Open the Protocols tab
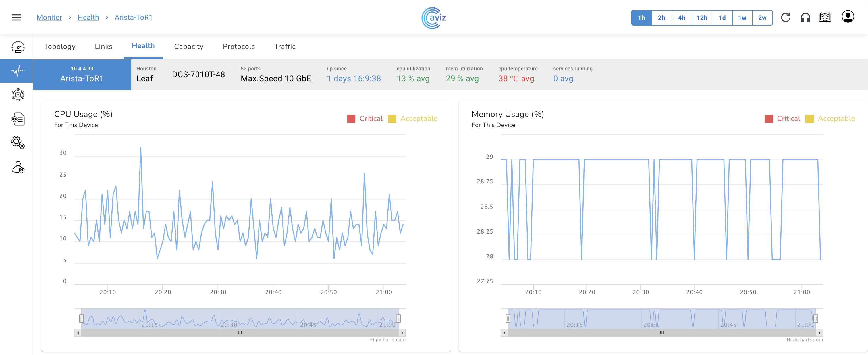The width and height of the screenshot is (868, 355). pyautogui.click(x=239, y=47)
